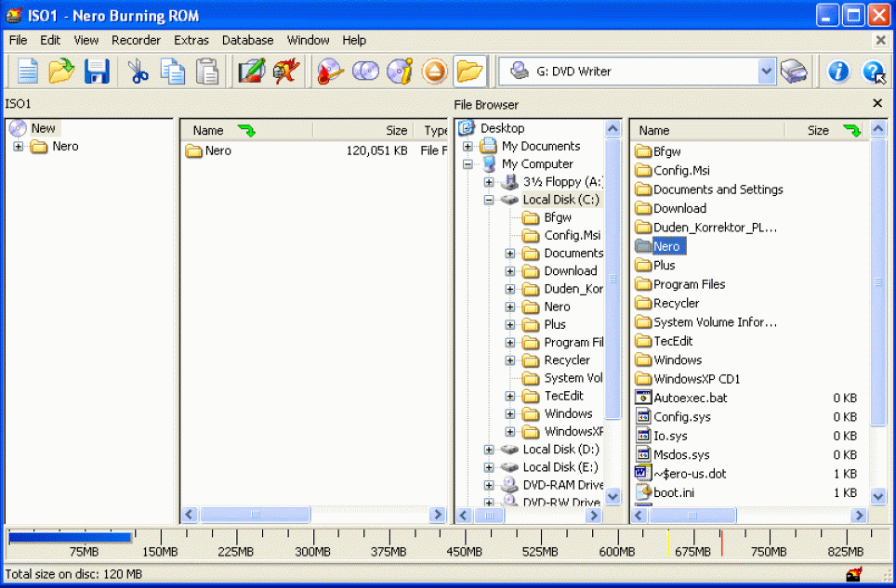The height and width of the screenshot is (588, 896).
Task: Open the G: DVD Writer recorder dropdown
Action: click(766, 71)
